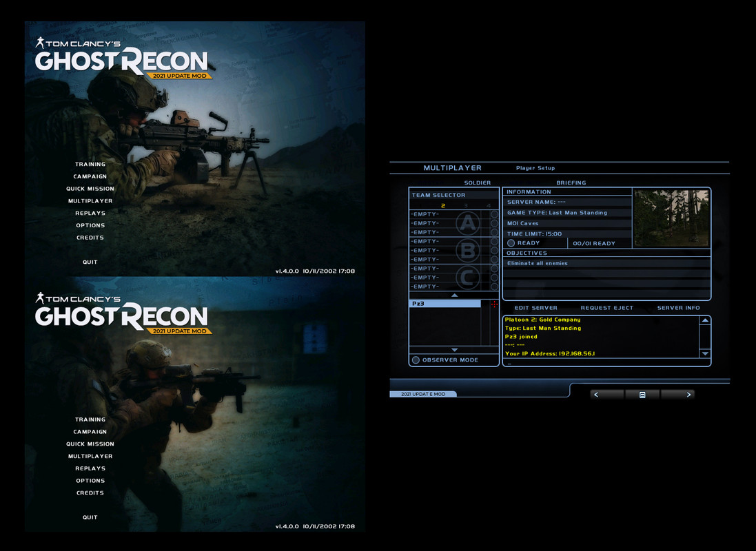
Task: Open CREDITS in the machine-gunner menu screen
Action: (x=90, y=238)
